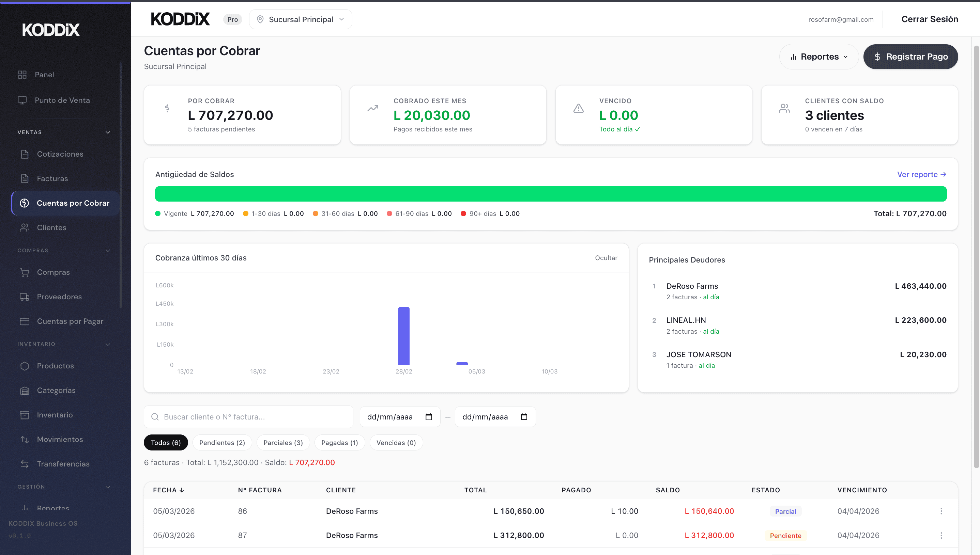Open Movimientos arrows icon

point(25,439)
